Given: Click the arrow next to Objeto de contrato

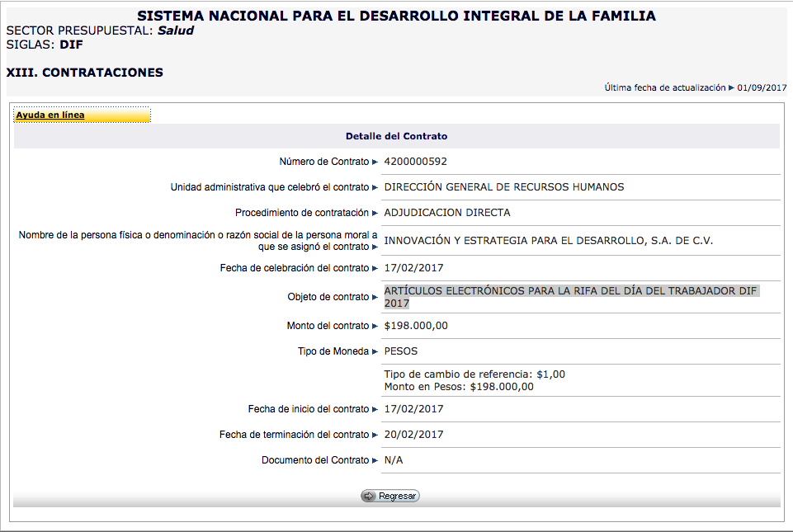Looking at the screenshot, I should [x=375, y=297].
